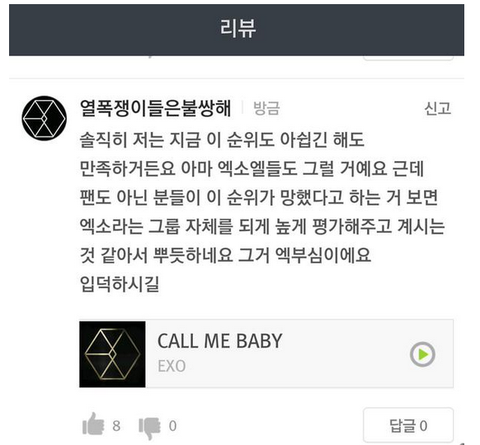Viewport: 480px width, 445px height.
Task: Open the CALL ME BABY album cover
Action: coord(112,354)
